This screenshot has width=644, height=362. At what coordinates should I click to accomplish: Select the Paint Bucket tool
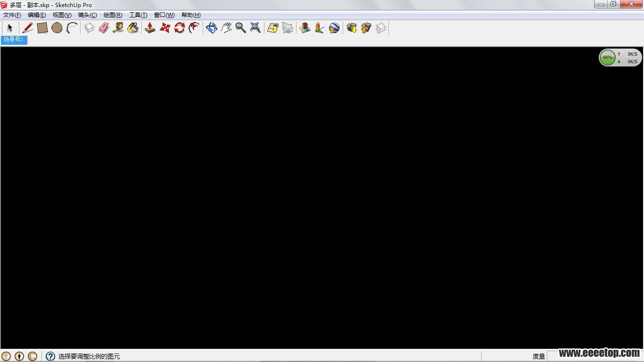tap(133, 28)
